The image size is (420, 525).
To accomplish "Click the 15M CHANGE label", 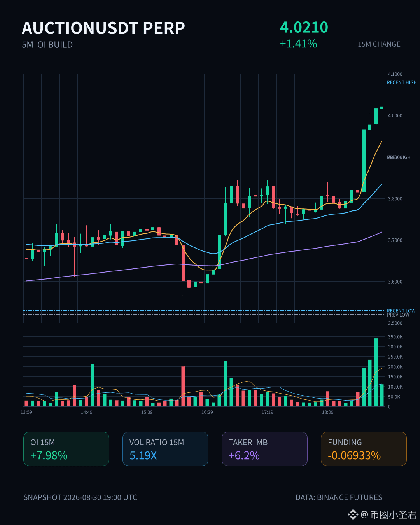I will (x=379, y=44).
